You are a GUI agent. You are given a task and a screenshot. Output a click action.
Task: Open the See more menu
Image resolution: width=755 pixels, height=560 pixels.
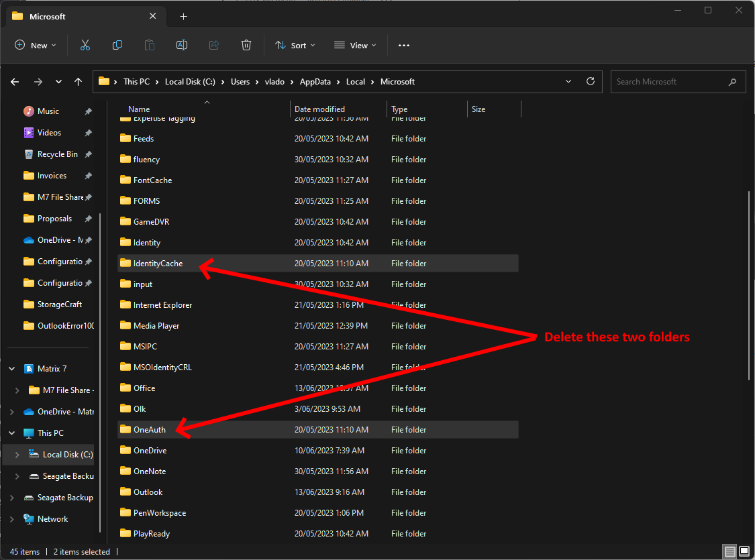point(403,45)
